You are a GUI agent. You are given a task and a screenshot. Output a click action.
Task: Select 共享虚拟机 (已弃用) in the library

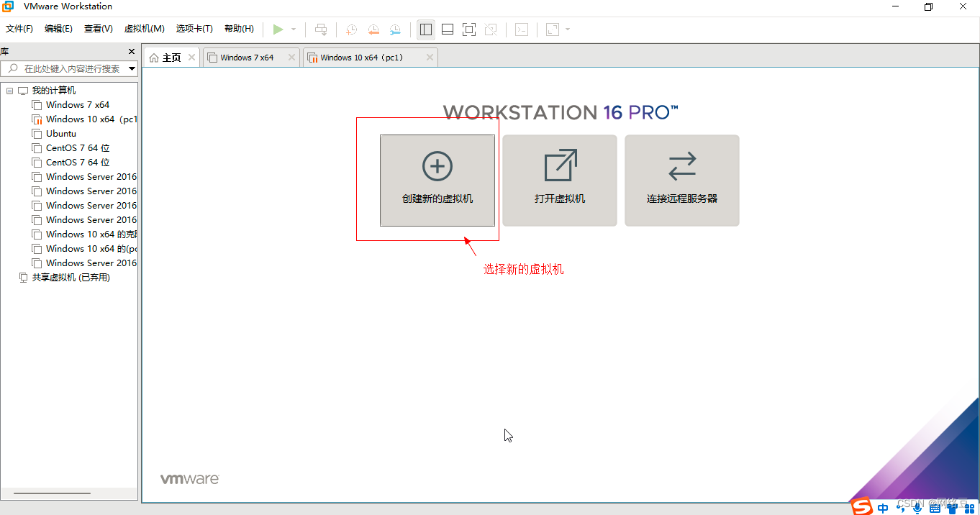pos(71,278)
